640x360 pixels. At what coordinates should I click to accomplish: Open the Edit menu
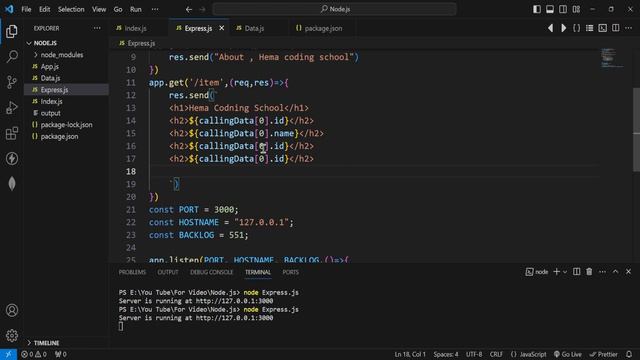pyautogui.click(x=44, y=9)
